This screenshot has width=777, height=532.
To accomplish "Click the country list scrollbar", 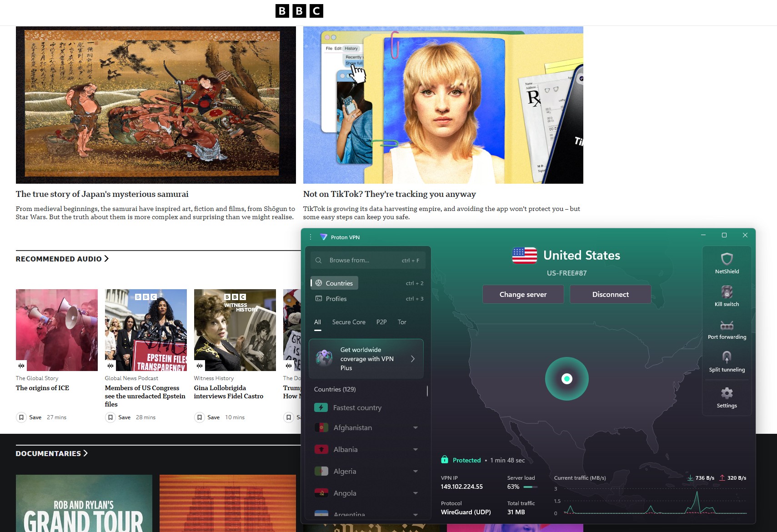I will [427, 391].
